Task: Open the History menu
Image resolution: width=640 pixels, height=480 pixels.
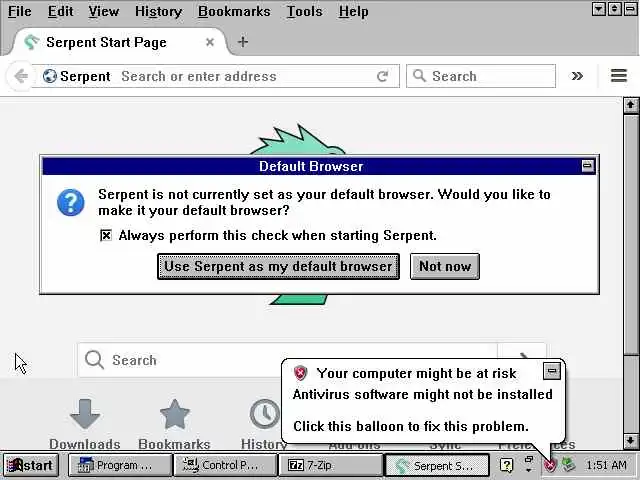Action: [158, 11]
